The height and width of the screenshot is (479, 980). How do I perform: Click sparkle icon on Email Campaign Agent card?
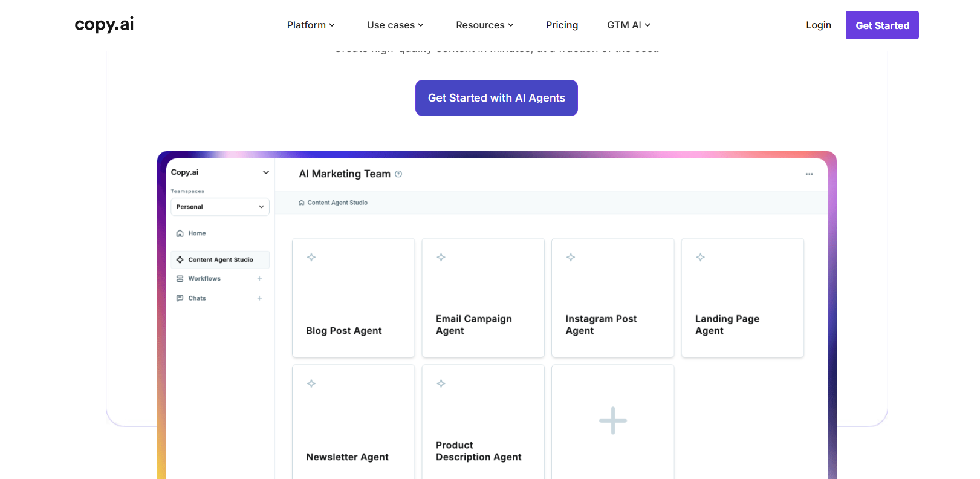pos(441,258)
